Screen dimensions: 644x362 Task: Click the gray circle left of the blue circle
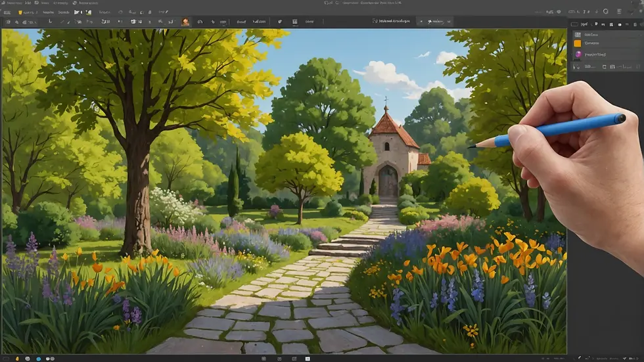[x=28, y=359]
